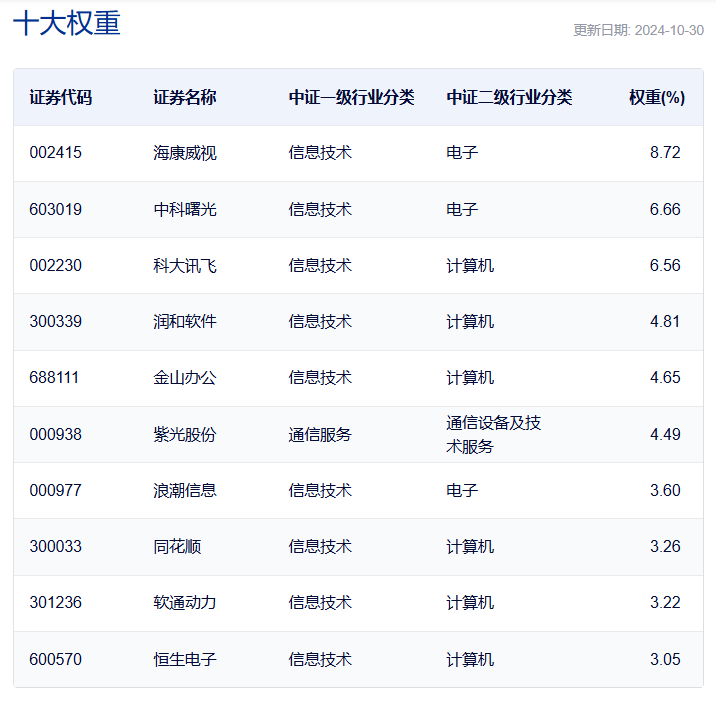This screenshot has width=716, height=710.
Task: Click the 证券代码 column header
Action: (61, 97)
